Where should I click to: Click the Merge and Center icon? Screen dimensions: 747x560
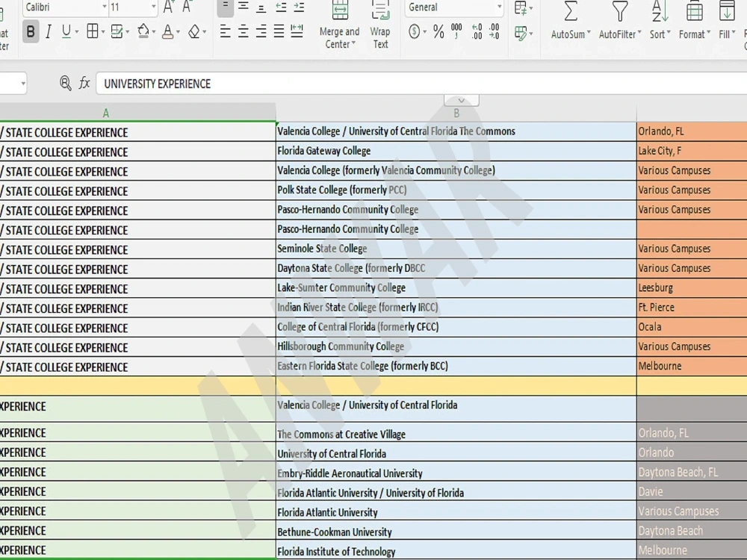tap(340, 10)
